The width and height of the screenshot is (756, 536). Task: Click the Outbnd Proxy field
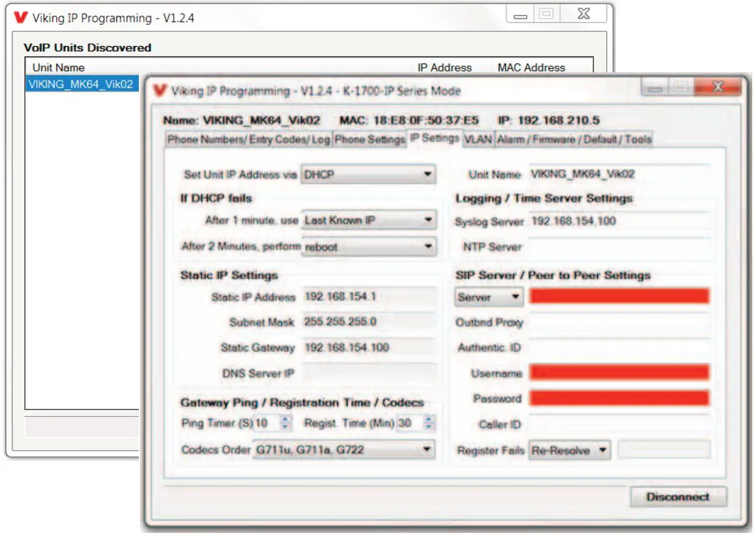coord(619,322)
